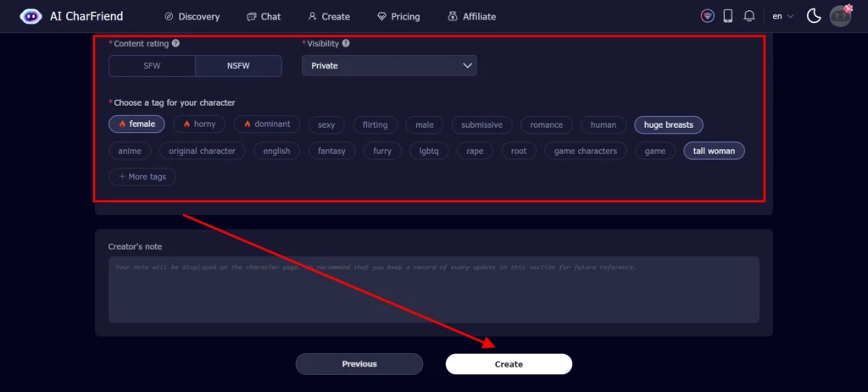The height and width of the screenshot is (392, 868).
Task: Click the mobile phone icon in header
Action: point(728,16)
